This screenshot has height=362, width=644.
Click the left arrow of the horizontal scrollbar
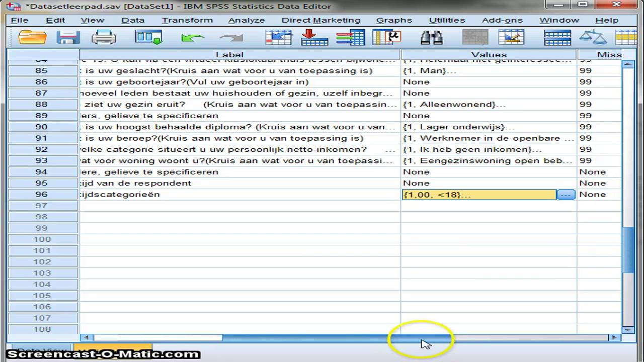[x=87, y=337]
